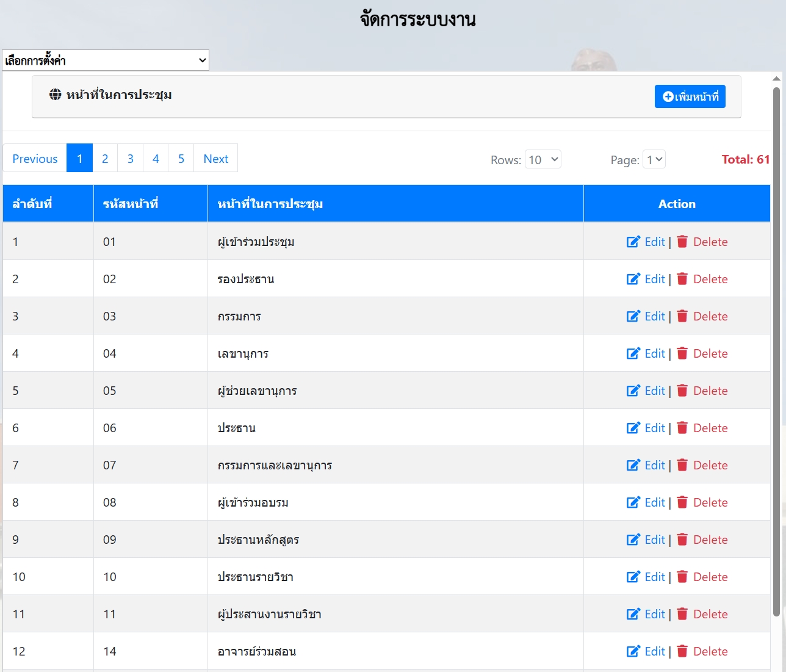This screenshot has height=672, width=786.
Task: Click the edit pencil icon for row 08
Action: point(633,502)
